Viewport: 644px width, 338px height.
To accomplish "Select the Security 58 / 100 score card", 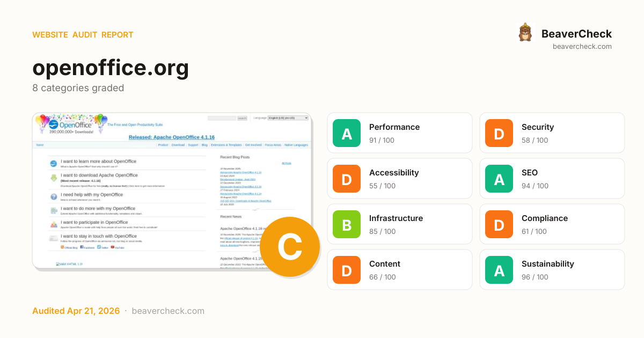I will point(552,133).
